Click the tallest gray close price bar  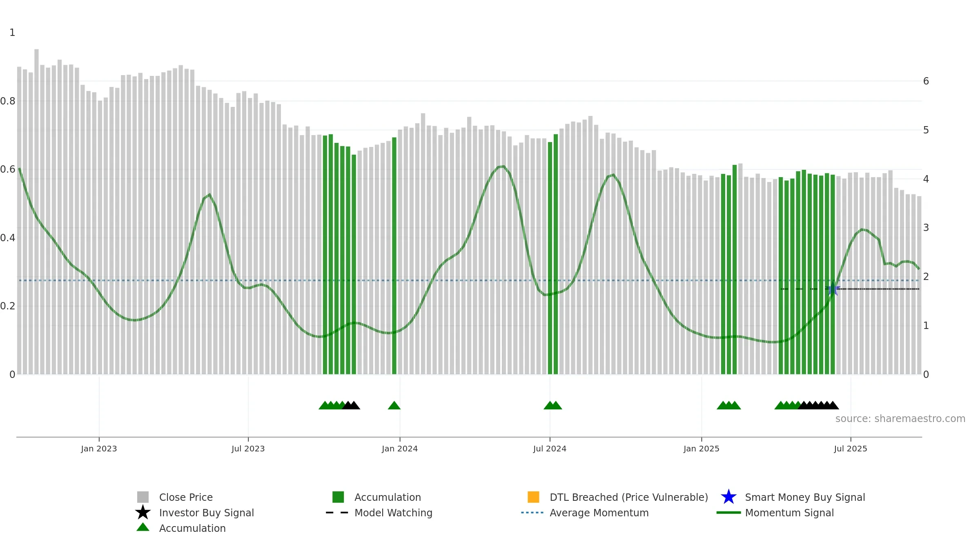point(36,211)
